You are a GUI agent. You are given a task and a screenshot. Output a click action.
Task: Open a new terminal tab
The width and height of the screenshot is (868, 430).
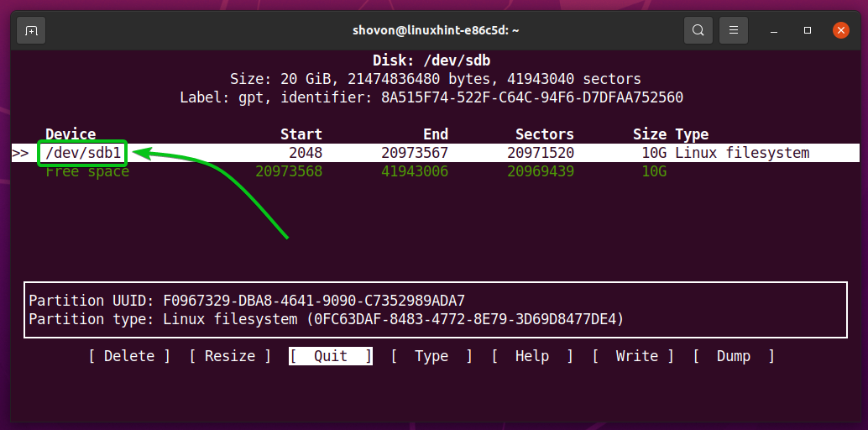point(31,30)
